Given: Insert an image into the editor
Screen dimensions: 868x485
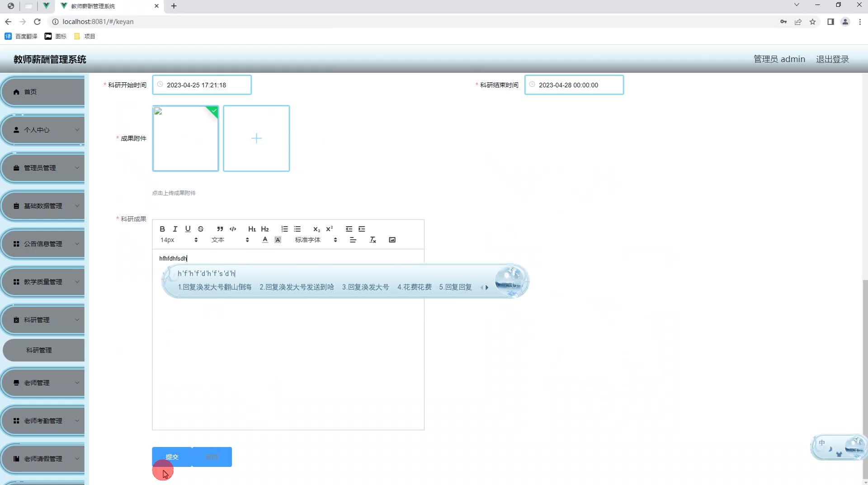Looking at the screenshot, I should pos(392,240).
